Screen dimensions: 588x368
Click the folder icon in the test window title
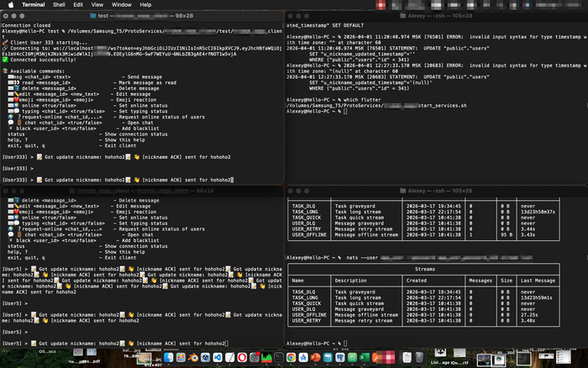coord(93,16)
